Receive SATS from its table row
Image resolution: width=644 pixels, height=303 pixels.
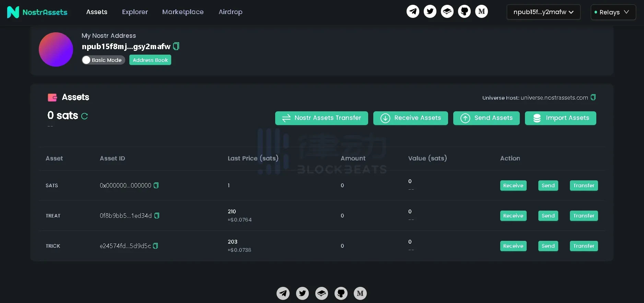tap(513, 186)
